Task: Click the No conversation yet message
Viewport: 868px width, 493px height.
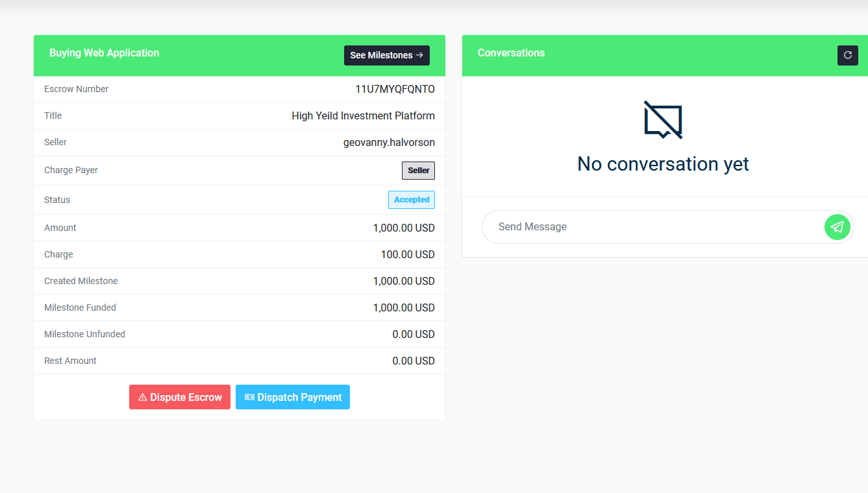Action: tap(663, 164)
